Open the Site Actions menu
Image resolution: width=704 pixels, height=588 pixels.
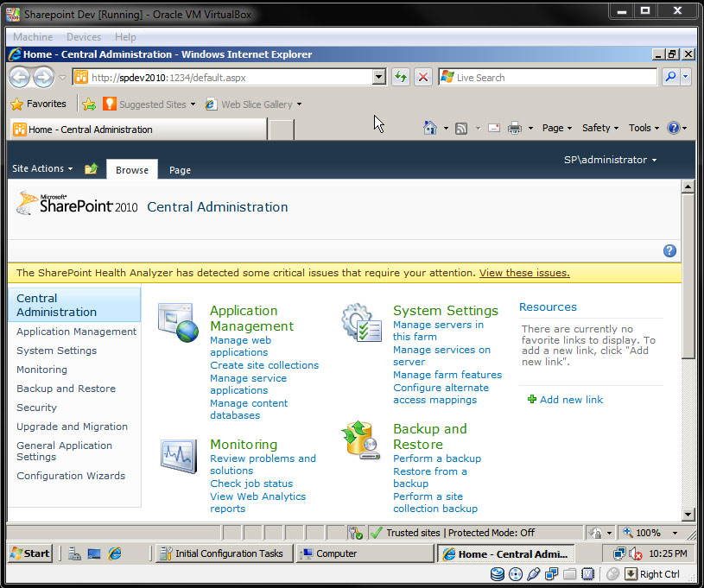(x=42, y=168)
